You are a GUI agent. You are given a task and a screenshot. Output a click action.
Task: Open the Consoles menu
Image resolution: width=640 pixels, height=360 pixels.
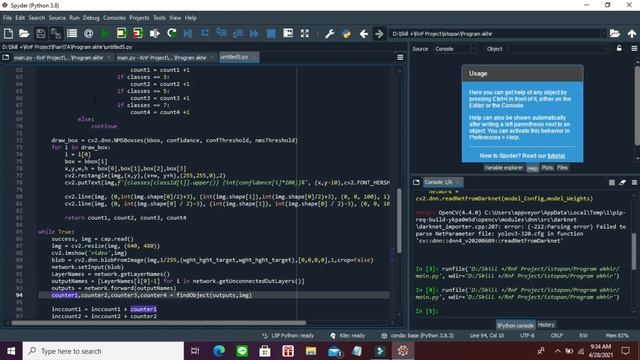(x=114, y=18)
